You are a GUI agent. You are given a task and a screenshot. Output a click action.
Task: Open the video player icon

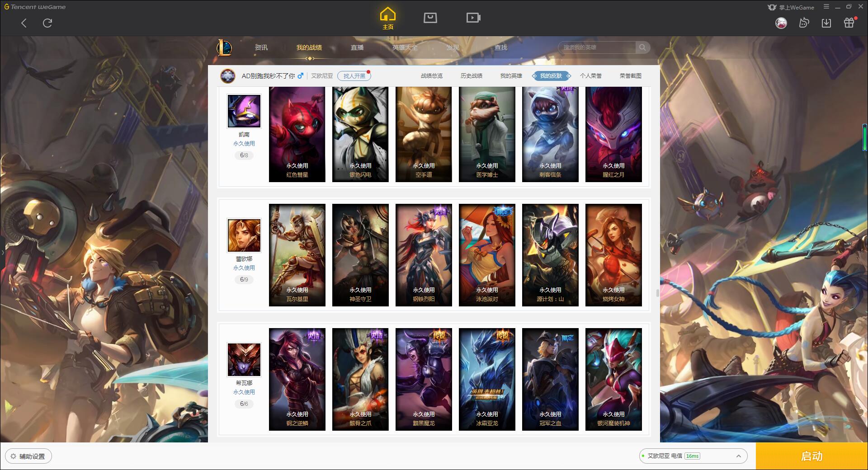coord(473,18)
